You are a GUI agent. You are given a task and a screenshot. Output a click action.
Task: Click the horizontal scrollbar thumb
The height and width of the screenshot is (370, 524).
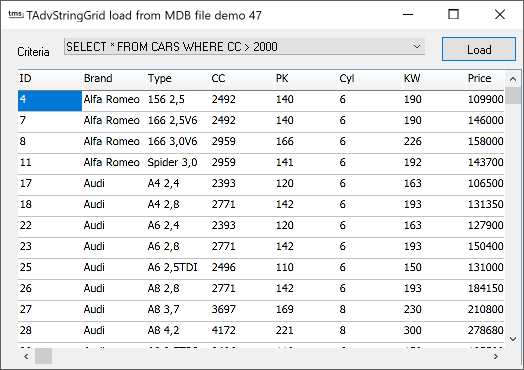[43, 356]
